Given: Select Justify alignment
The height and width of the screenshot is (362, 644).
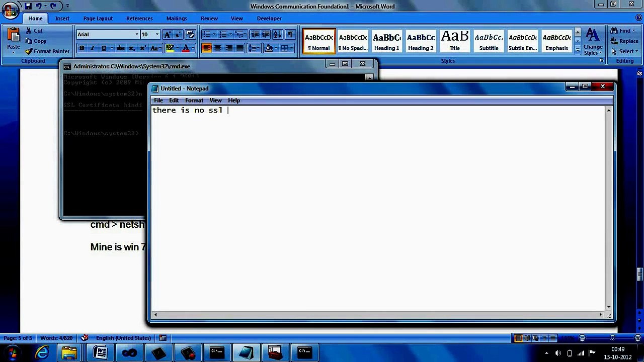Looking at the screenshot, I should pyautogui.click(x=239, y=48).
